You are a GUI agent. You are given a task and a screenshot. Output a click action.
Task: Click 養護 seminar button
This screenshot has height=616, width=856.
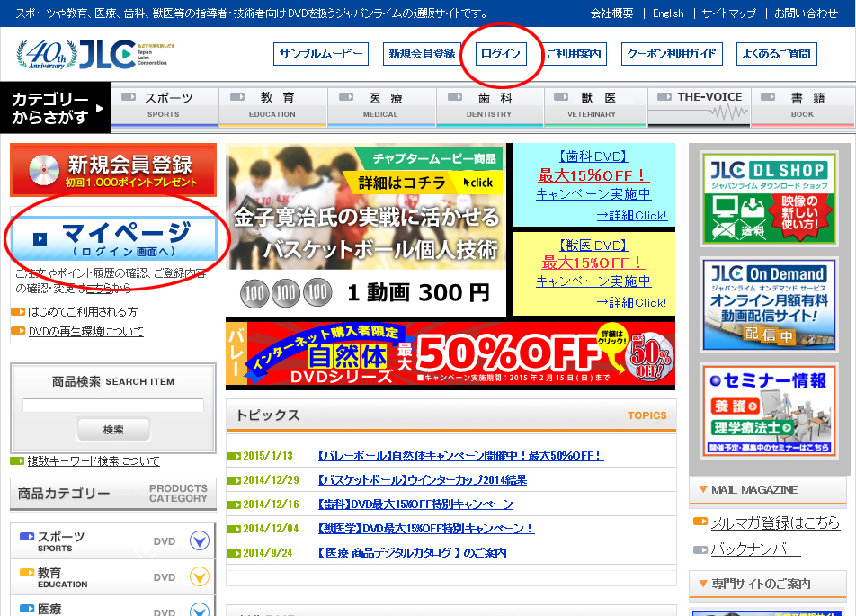(736, 406)
